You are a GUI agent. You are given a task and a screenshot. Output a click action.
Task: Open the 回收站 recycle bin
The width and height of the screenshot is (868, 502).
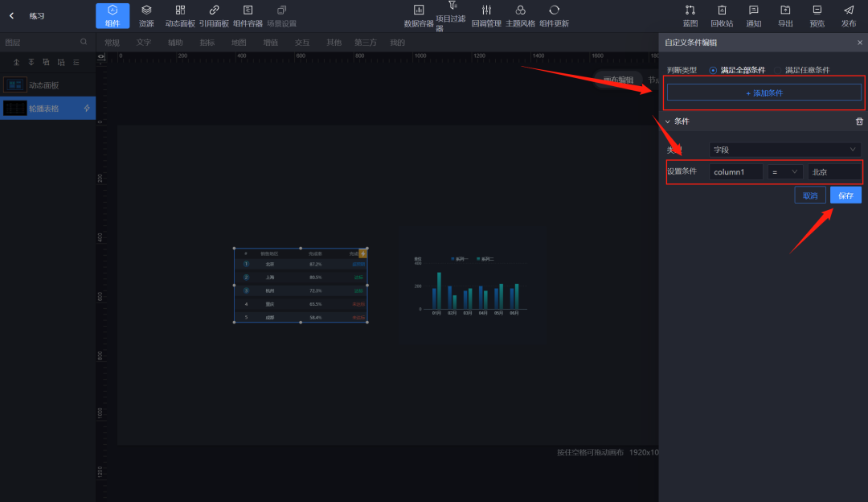(721, 15)
